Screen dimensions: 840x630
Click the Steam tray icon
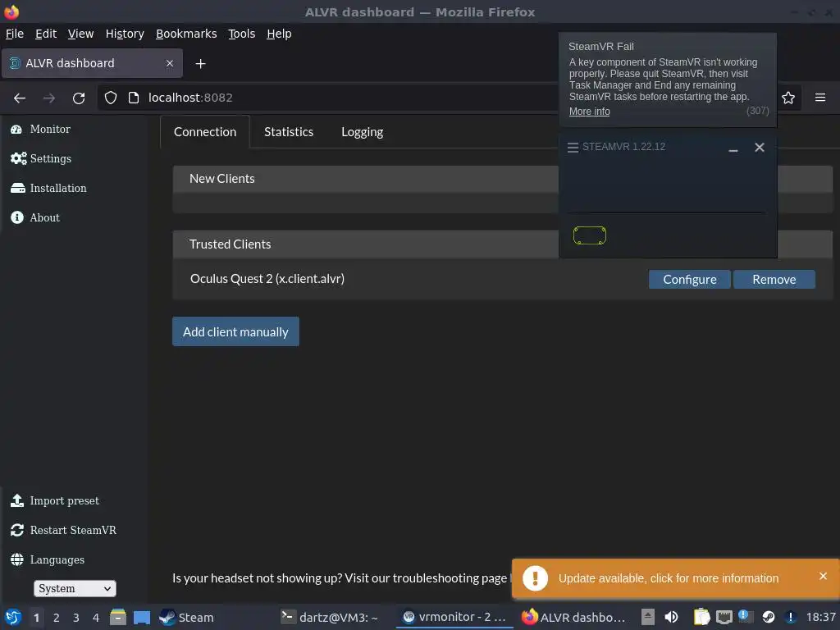tap(768, 618)
